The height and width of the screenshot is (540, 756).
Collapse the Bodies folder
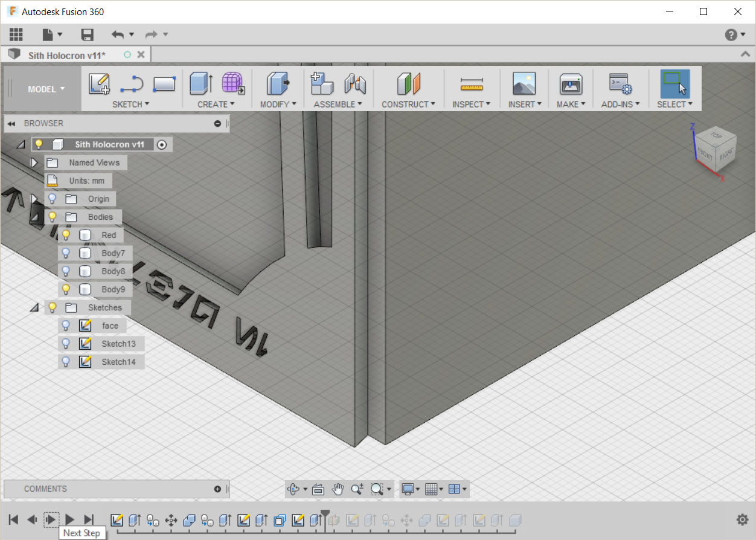point(35,217)
